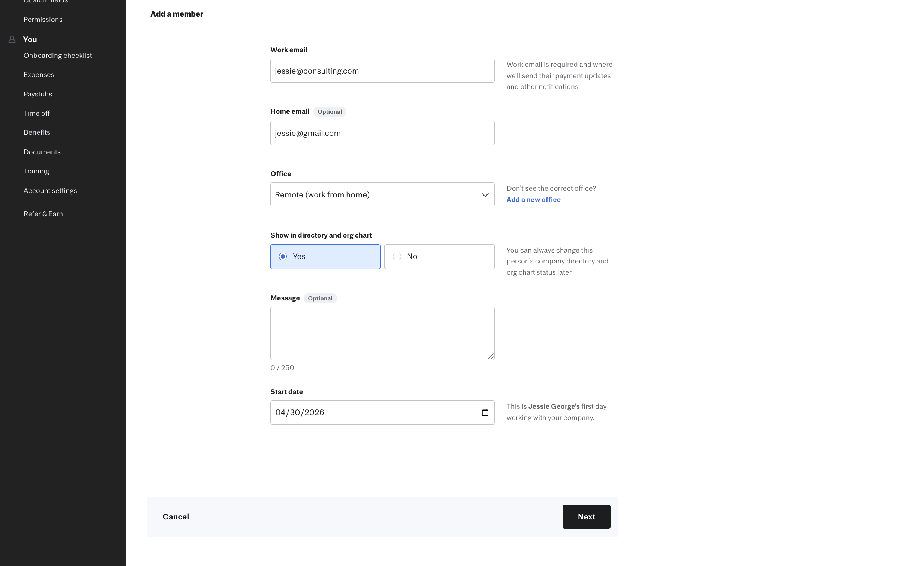Click Cancel to discard the form
Image resolution: width=924 pixels, height=566 pixels.
tap(175, 517)
